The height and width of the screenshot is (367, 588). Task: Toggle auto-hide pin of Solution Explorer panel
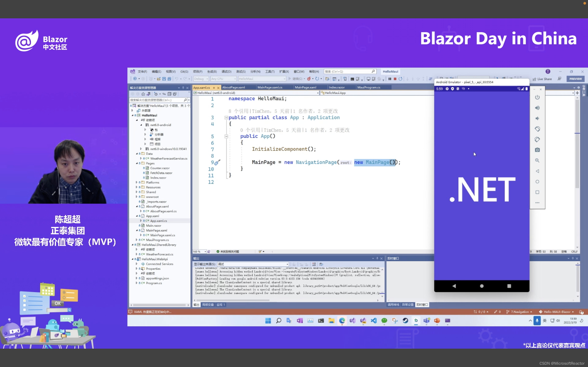click(183, 88)
